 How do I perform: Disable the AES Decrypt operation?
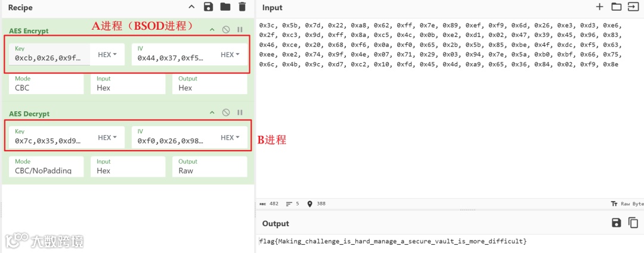click(226, 113)
